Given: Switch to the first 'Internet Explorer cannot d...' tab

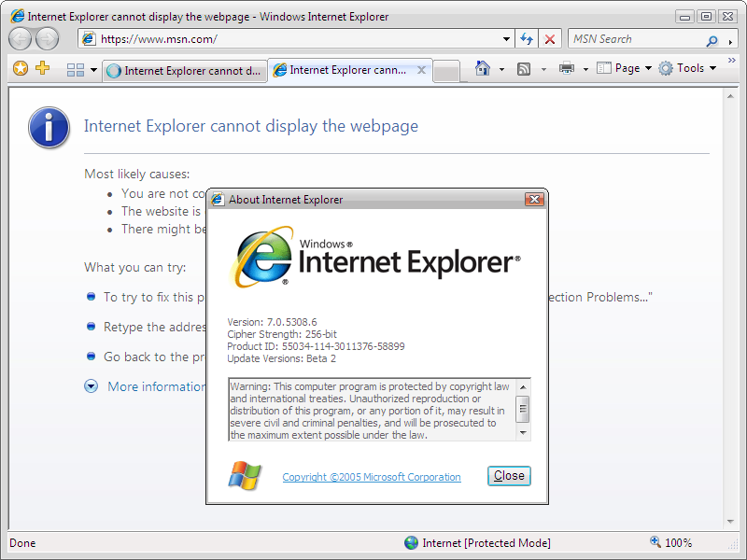Looking at the screenshot, I should point(184,71).
